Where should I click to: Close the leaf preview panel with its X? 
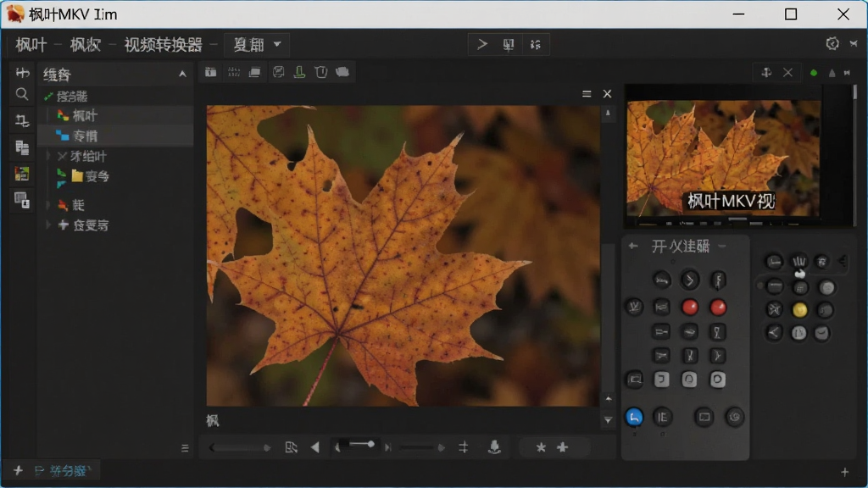tap(607, 94)
